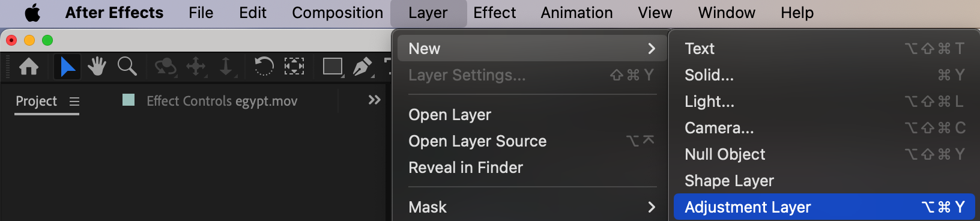This screenshot has height=221, width=980.
Task: Choose Null Object from submenu
Action: 824,154
